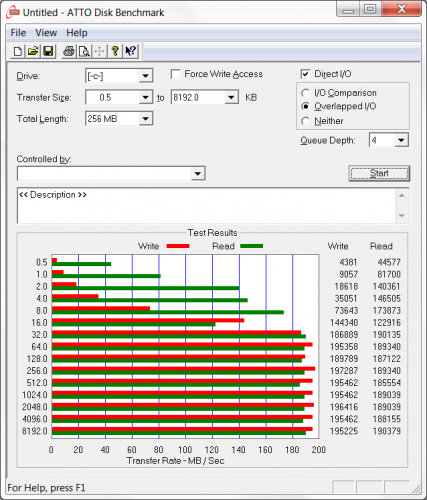This screenshot has width=427, height=500.
Task: Click write value 197287
Action: (344, 371)
